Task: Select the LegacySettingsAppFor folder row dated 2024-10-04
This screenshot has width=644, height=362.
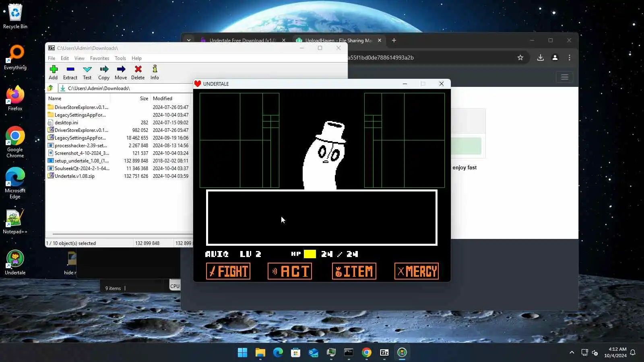Action: click(x=119, y=115)
